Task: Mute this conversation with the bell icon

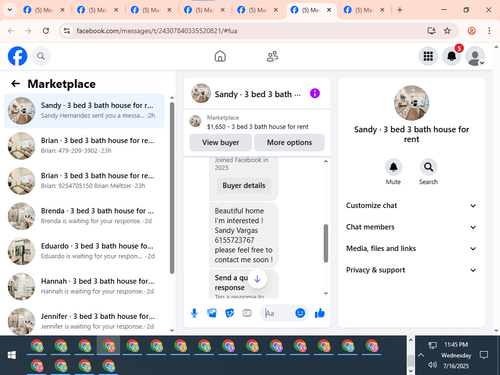Action: coord(393,167)
